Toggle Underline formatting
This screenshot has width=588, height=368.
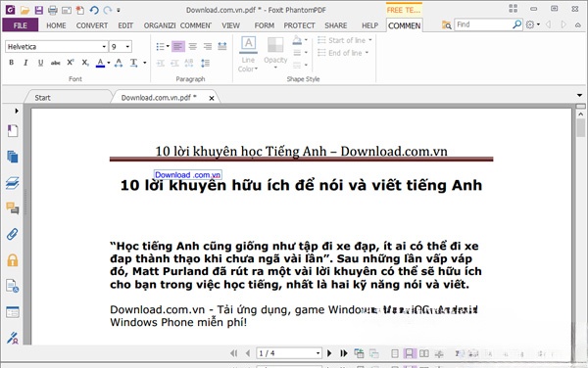(40, 63)
